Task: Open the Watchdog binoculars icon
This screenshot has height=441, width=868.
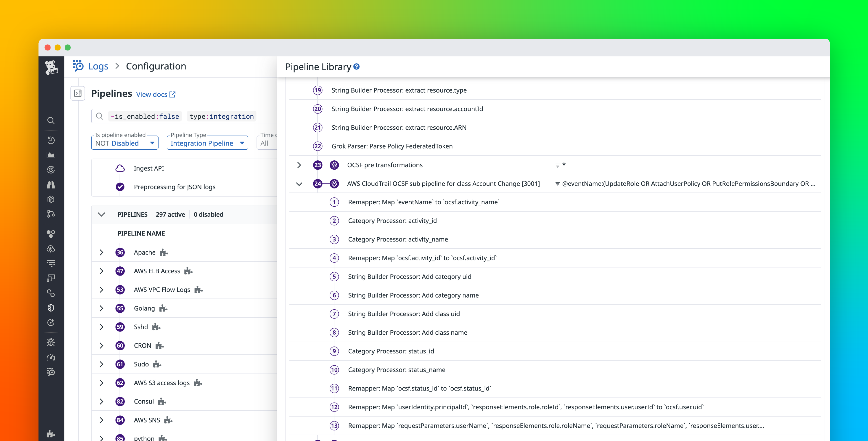Action: [51, 185]
